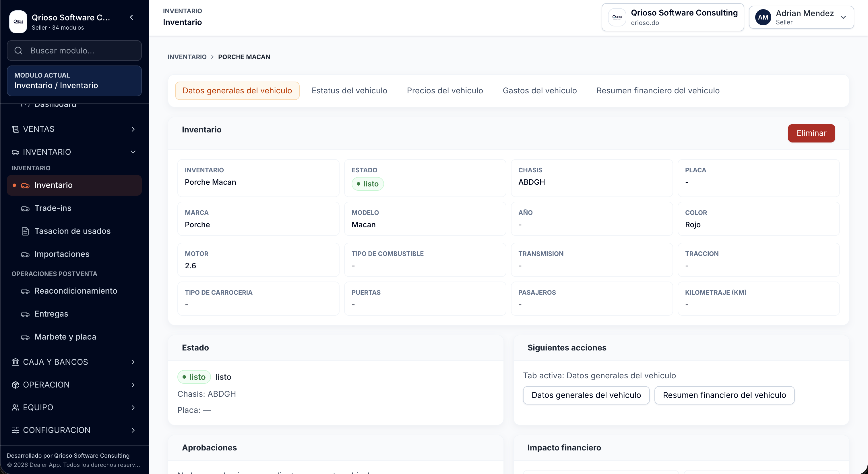Click Datos generales del vehiculo action button
The height and width of the screenshot is (474, 868).
click(x=586, y=395)
